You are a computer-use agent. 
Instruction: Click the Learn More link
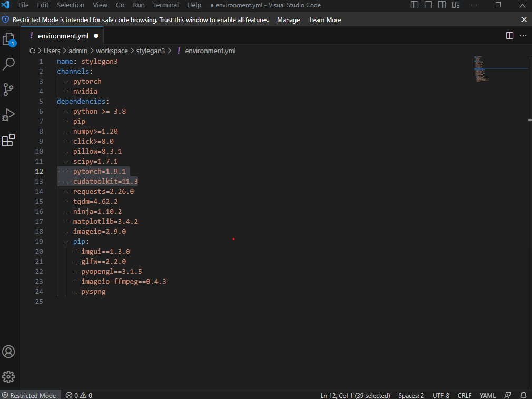(325, 20)
